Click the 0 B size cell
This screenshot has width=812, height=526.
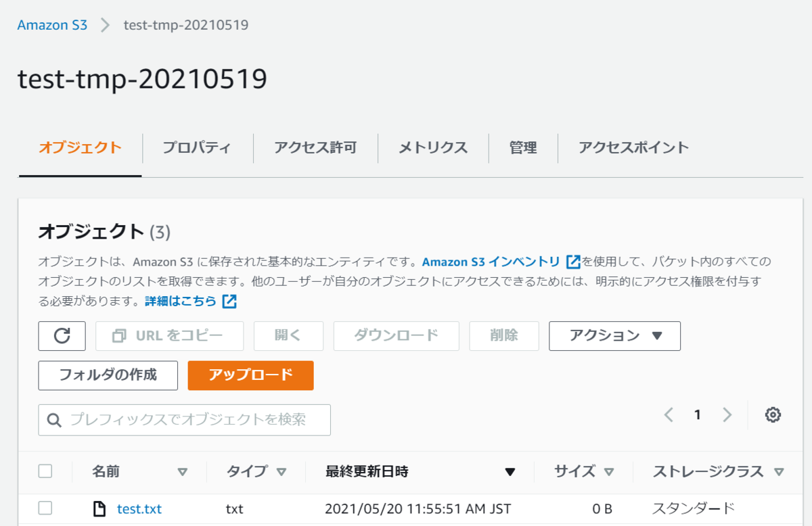coord(602,508)
